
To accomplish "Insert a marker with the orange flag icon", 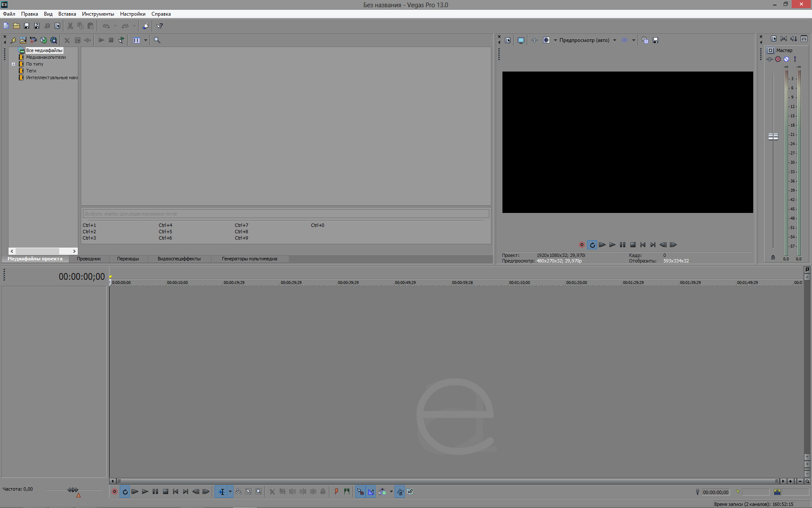I will pos(337,492).
